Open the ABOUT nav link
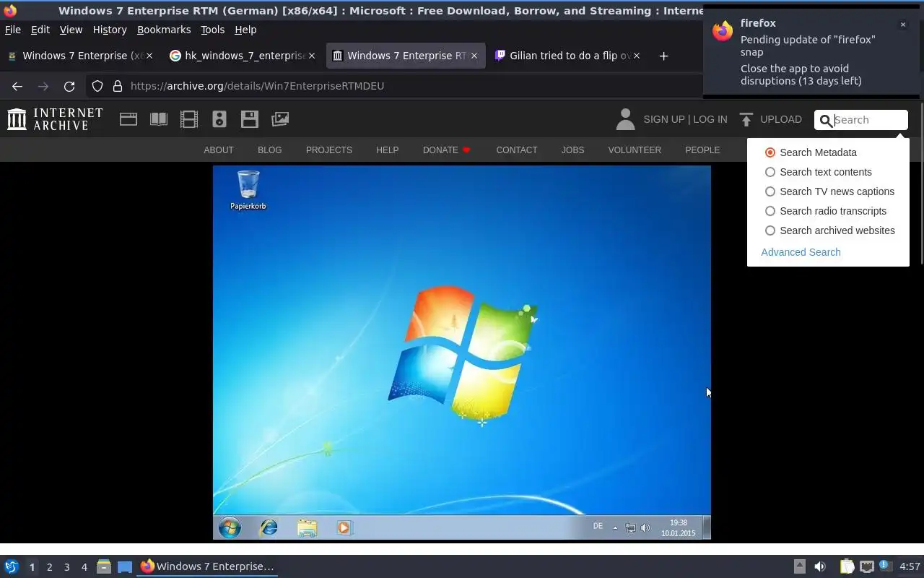This screenshot has height=578, width=924. click(219, 150)
